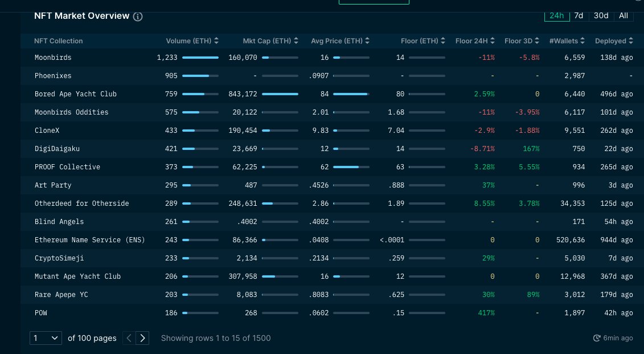Click the Mkt Cap (ETH) column header text
Image resolution: width=644 pixels, height=354 pixels.
267,40
